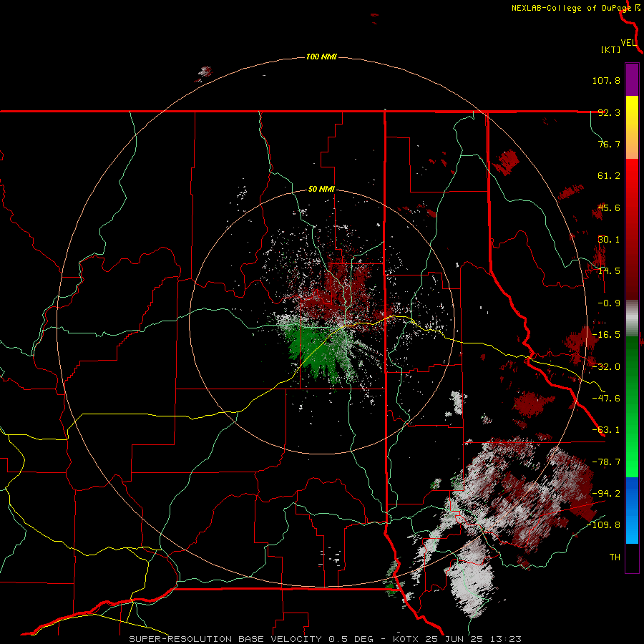Image resolution: width=644 pixels, height=644 pixels.
Task: Click the 107.8 legend value
Action: pos(606,80)
